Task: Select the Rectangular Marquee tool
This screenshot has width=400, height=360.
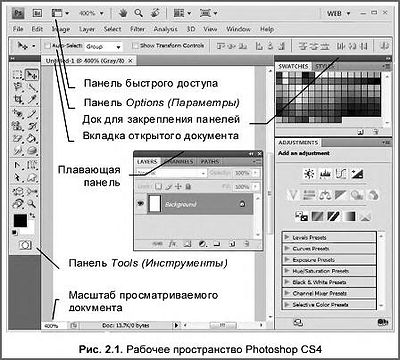Action: click(x=18, y=75)
